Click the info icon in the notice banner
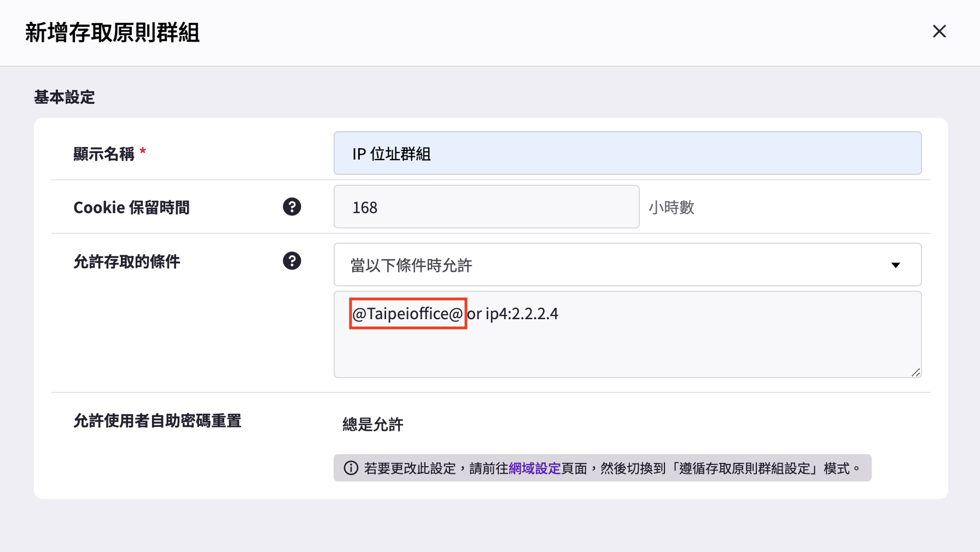 coord(351,468)
